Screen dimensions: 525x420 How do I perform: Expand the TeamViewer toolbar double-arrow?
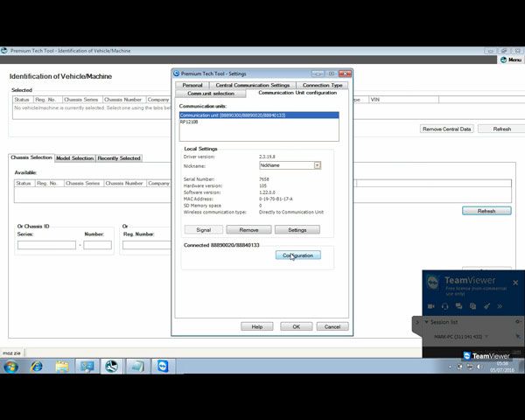(x=501, y=306)
